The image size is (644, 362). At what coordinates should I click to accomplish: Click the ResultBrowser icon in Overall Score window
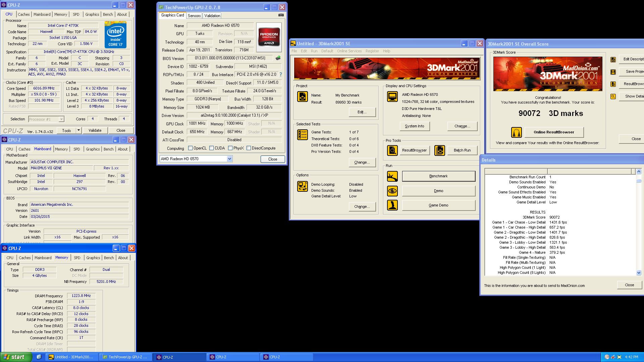click(x=613, y=84)
